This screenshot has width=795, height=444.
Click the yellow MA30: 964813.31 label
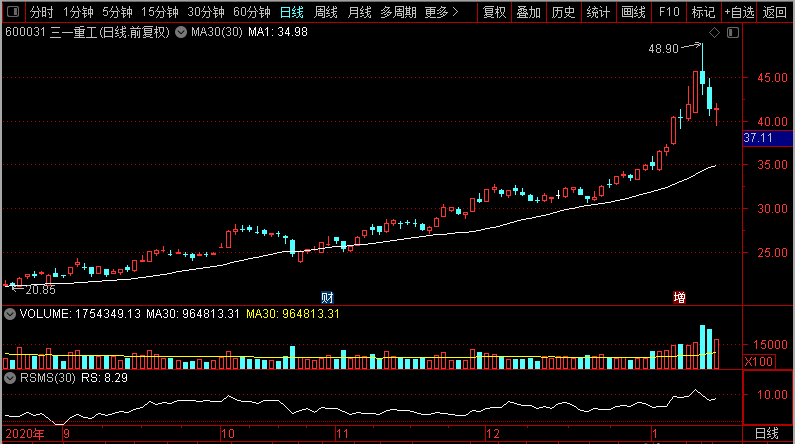pyautogui.click(x=293, y=314)
